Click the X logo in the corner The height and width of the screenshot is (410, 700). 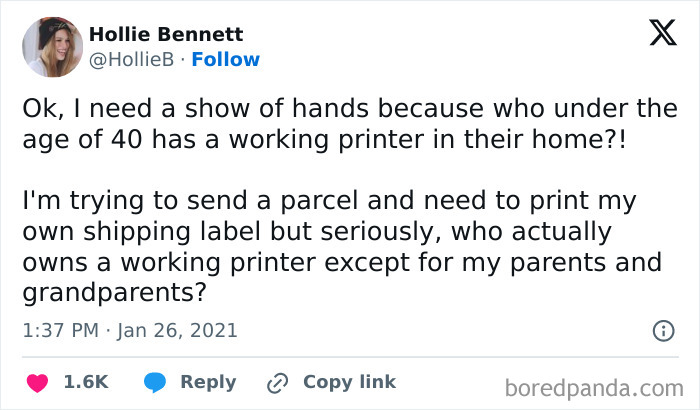coord(663,33)
